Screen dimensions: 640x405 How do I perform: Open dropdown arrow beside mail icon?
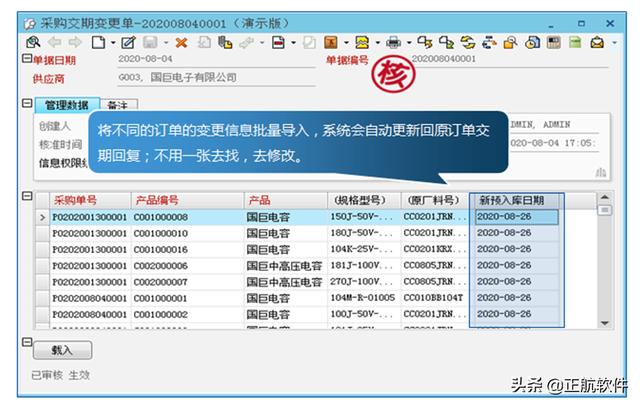point(614,42)
